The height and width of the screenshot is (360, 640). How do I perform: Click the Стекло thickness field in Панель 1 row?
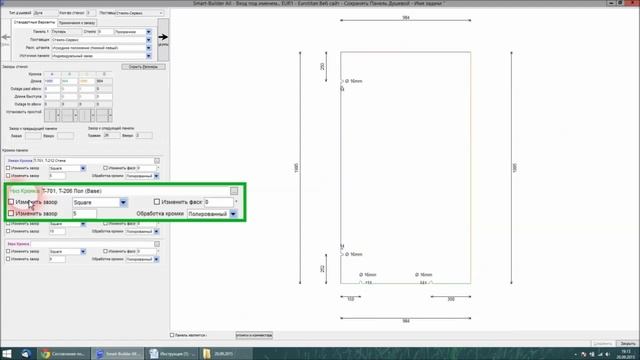[x=105, y=32]
